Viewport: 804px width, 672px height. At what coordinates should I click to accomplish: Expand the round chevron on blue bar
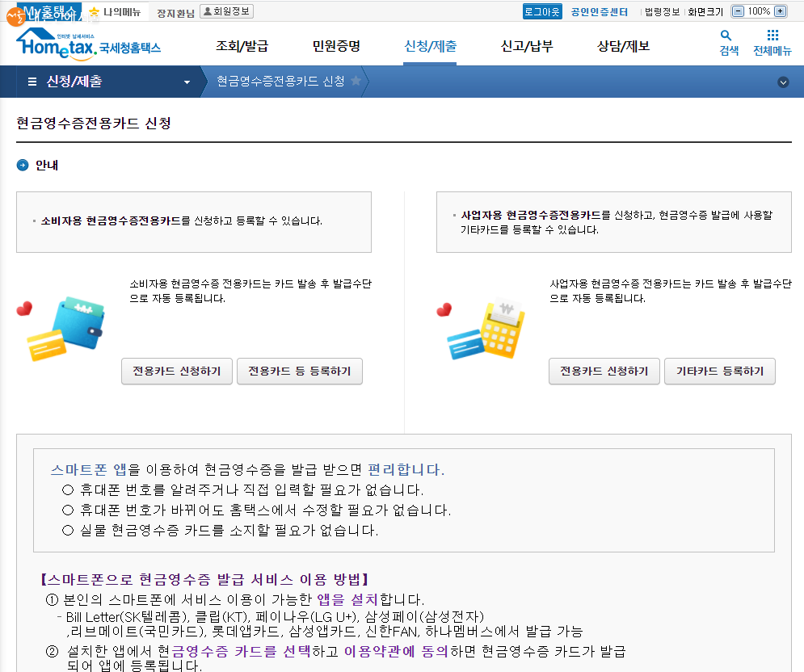tap(782, 82)
